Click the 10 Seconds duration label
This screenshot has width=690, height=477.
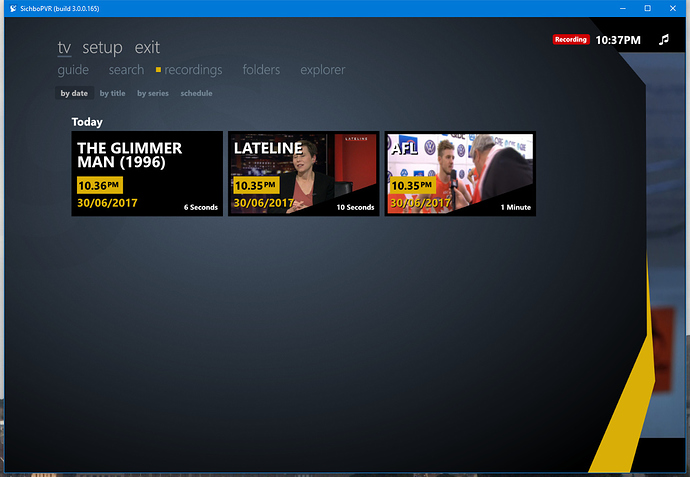point(355,207)
